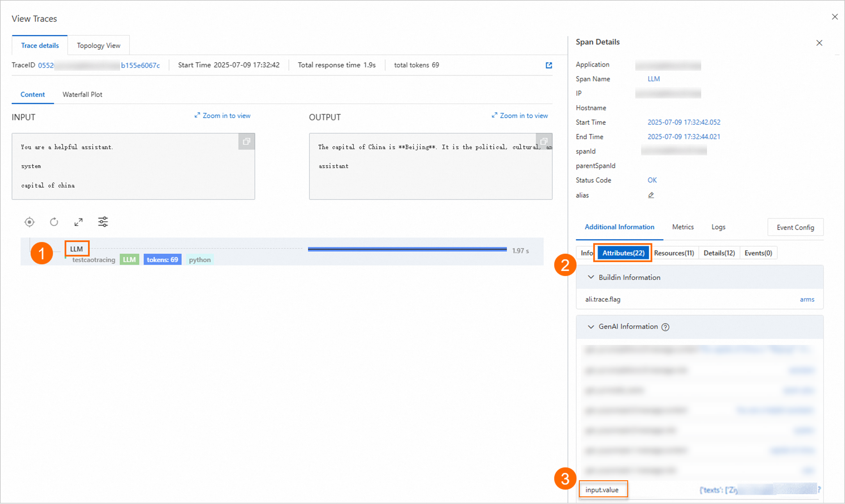Click the ali.trace.flag attribute name
The height and width of the screenshot is (504, 845).
(603, 299)
